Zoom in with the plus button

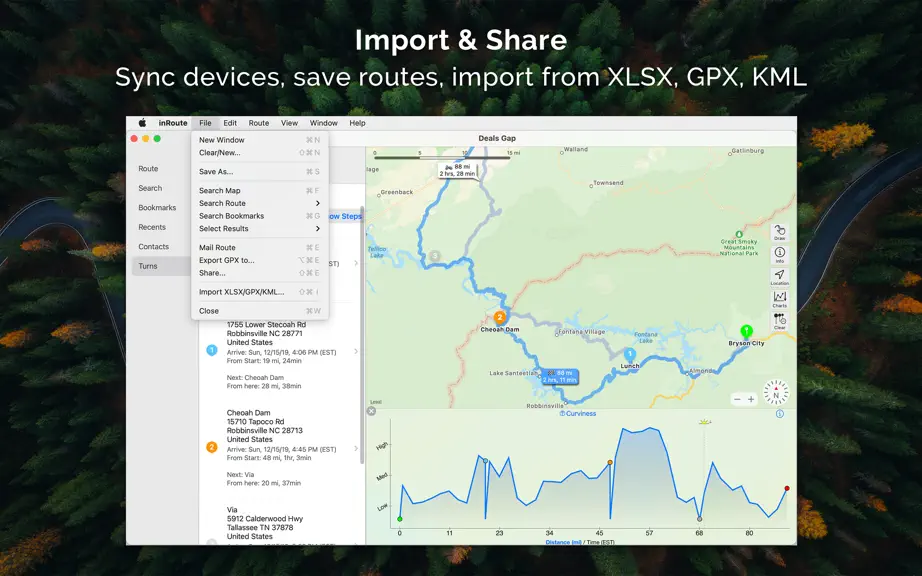pyautogui.click(x=751, y=399)
